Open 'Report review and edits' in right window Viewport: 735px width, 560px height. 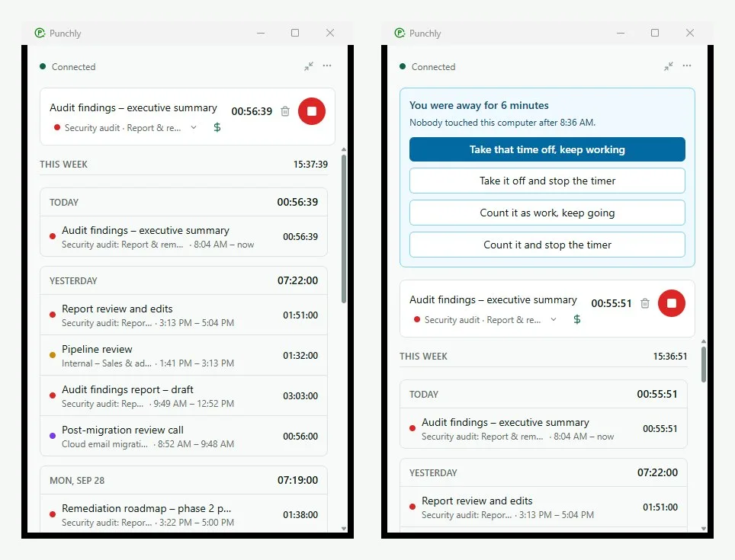(x=544, y=507)
